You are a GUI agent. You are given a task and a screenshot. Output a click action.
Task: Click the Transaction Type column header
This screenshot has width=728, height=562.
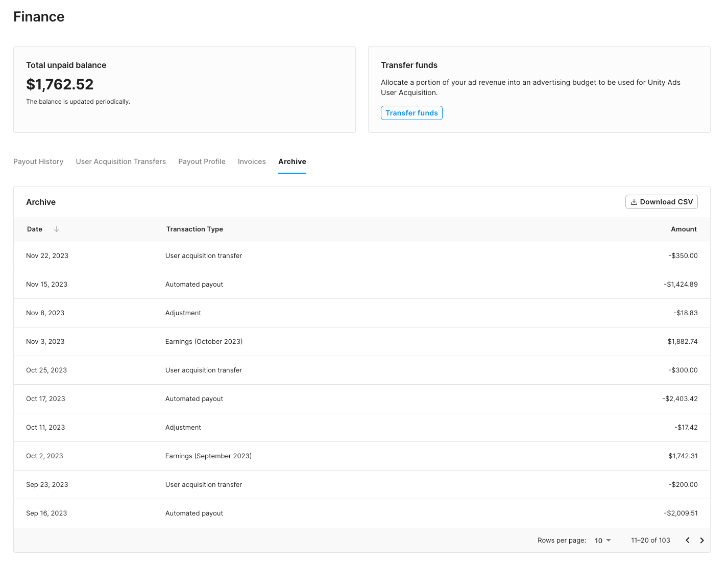(x=195, y=229)
